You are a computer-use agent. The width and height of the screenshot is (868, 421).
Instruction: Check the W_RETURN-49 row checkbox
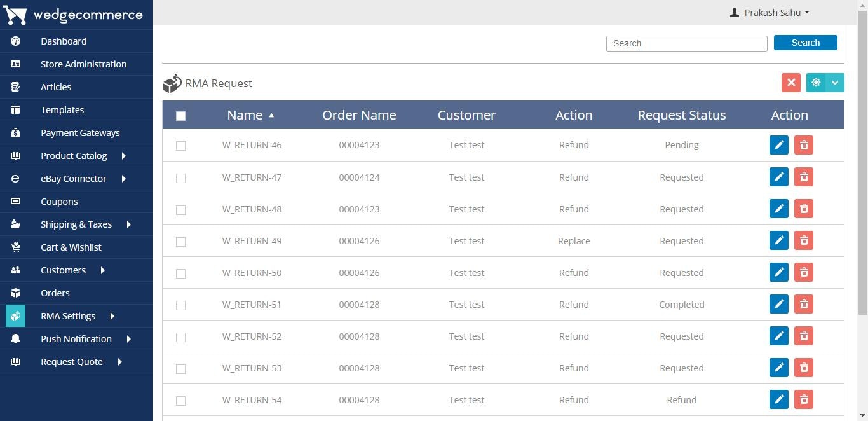click(180, 242)
